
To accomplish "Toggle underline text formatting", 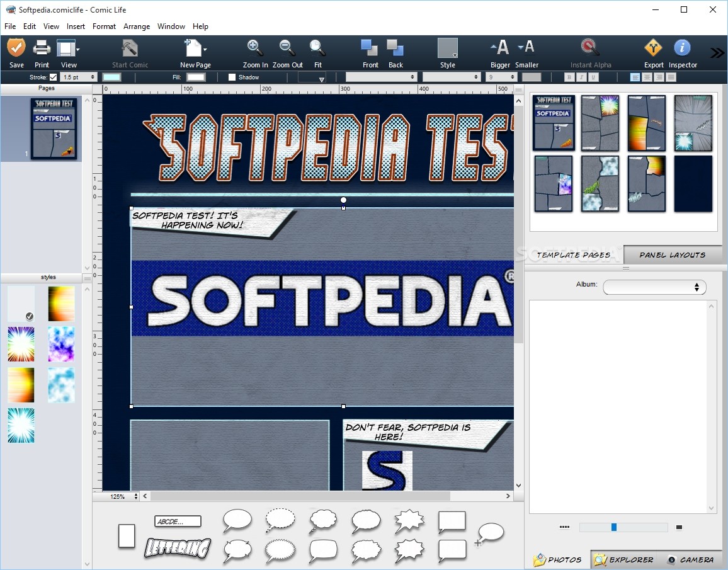I will (x=593, y=77).
